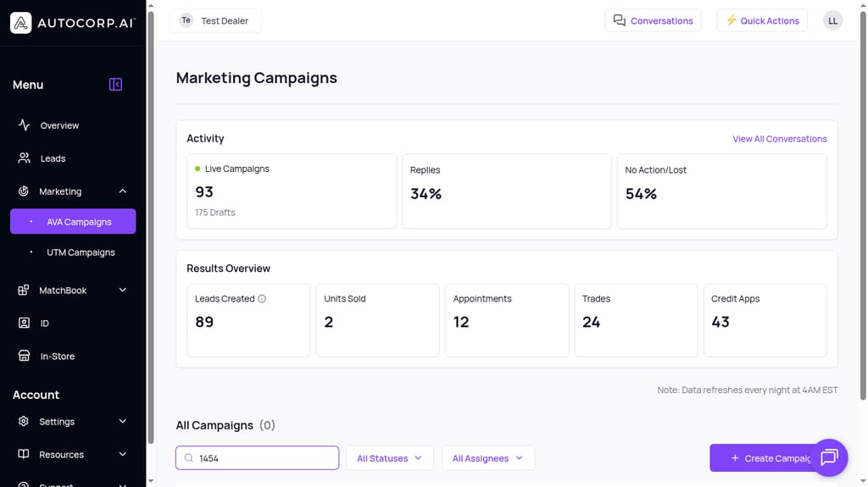Click the Credit Apps 43 card
This screenshot has height=487, width=868.
[x=765, y=320]
